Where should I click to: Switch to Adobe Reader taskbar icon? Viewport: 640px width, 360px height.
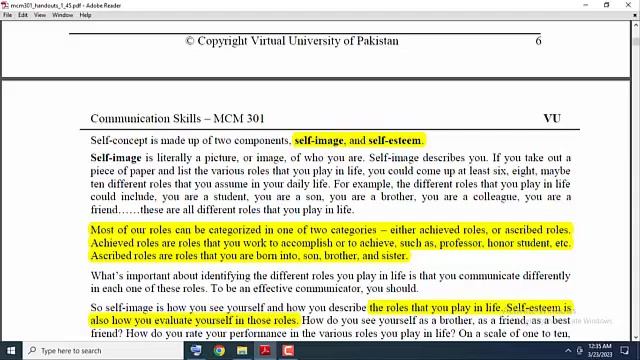[265, 351]
